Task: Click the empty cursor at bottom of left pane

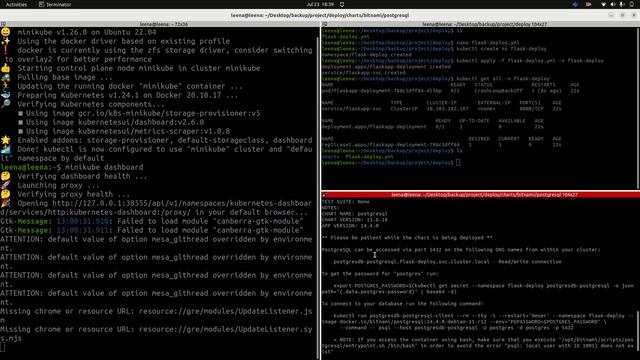Action: pyautogui.click(x=2, y=347)
